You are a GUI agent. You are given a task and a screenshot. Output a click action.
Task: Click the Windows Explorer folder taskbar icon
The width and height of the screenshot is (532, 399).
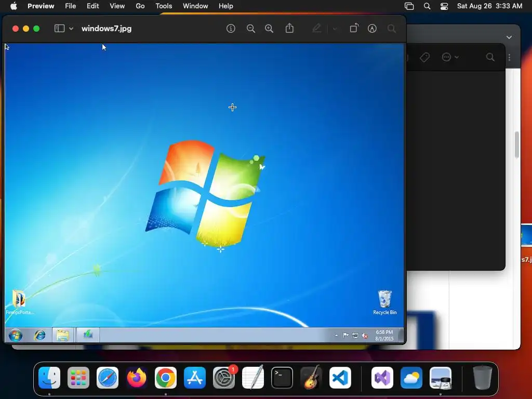(63, 335)
